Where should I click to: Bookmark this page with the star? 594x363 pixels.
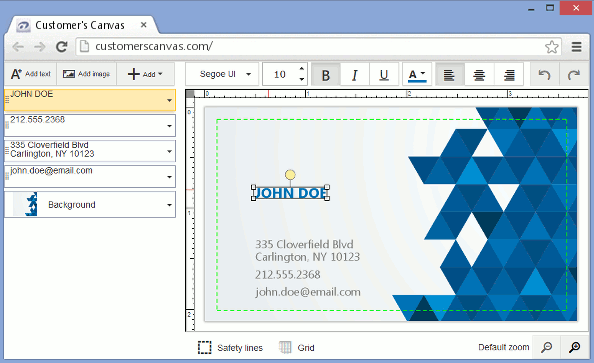[x=552, y=47]
